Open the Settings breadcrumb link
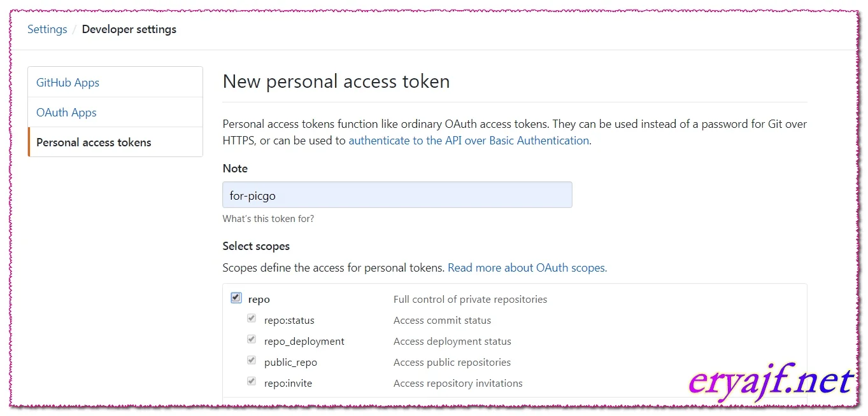The image size is (868, 416). coord(47,29)
